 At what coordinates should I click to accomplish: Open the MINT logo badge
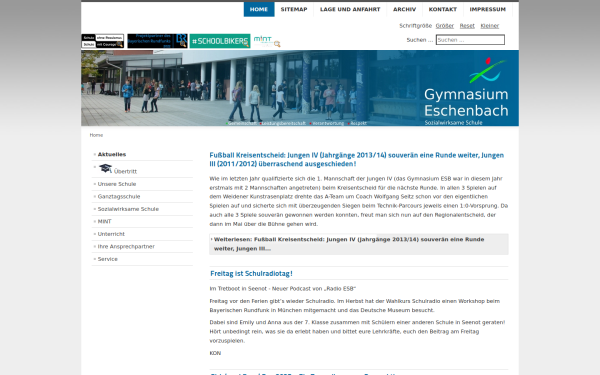click(267, 41)
